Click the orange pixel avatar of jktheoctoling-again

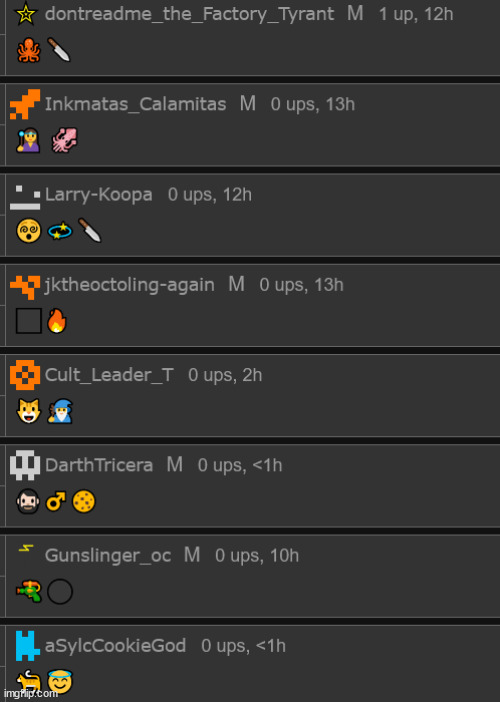click(x=25, y=287)
